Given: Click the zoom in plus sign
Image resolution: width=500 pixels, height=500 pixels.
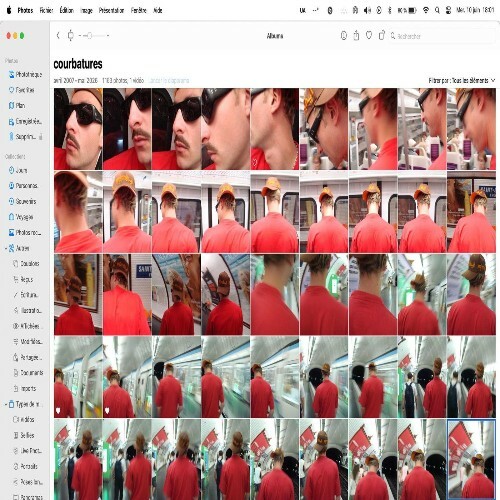Looking at the screenshot, I should click(x=108, y=35).
